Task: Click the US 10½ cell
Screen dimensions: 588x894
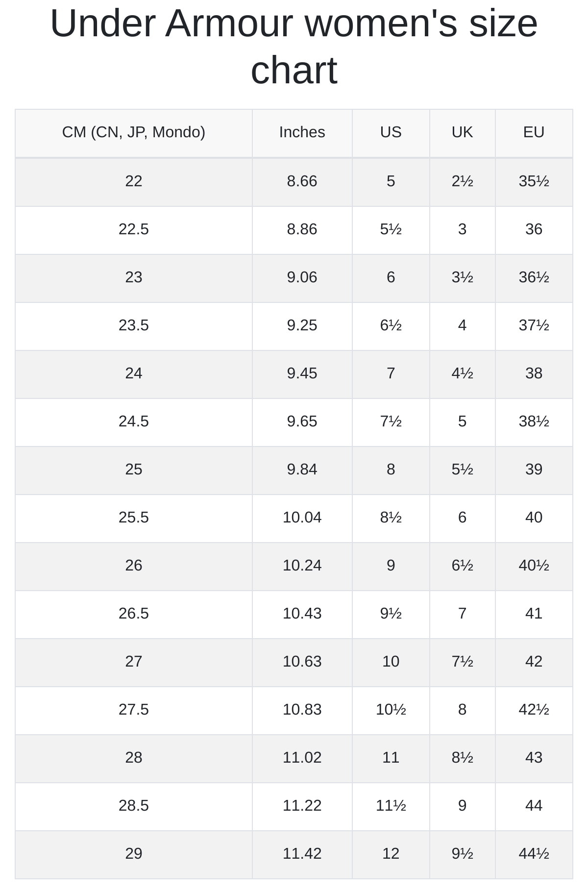Action: pos(391,710)
